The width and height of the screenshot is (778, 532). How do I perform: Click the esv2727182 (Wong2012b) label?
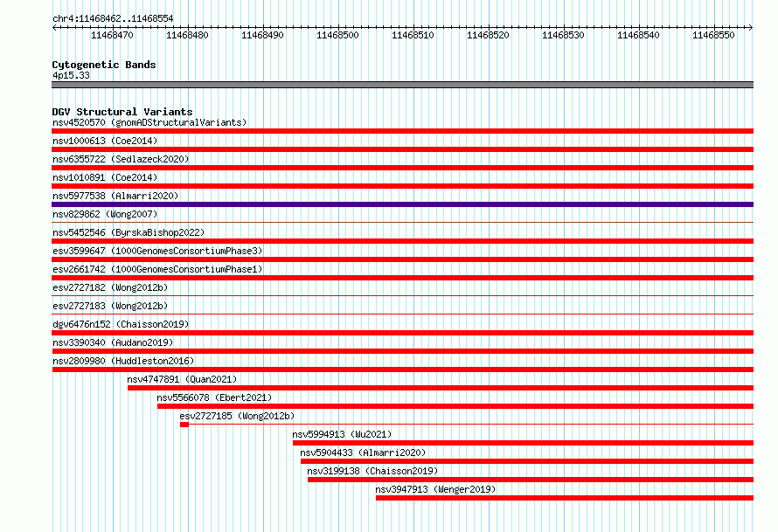[110, 287]
